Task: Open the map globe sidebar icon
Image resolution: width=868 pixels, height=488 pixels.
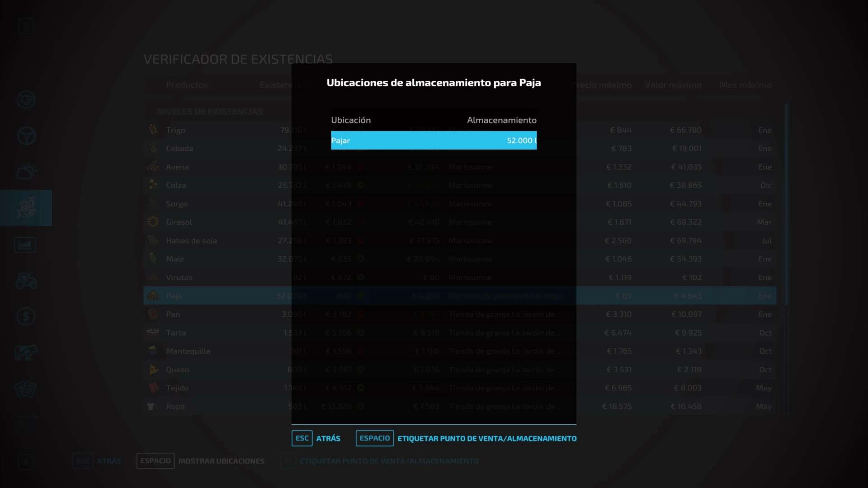Action: 26,99
